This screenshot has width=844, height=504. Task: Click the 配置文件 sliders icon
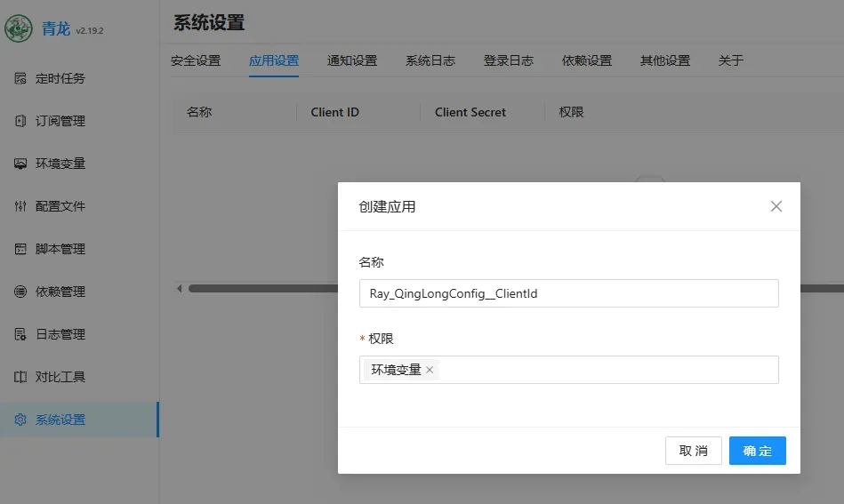click(x=20, y=206)
